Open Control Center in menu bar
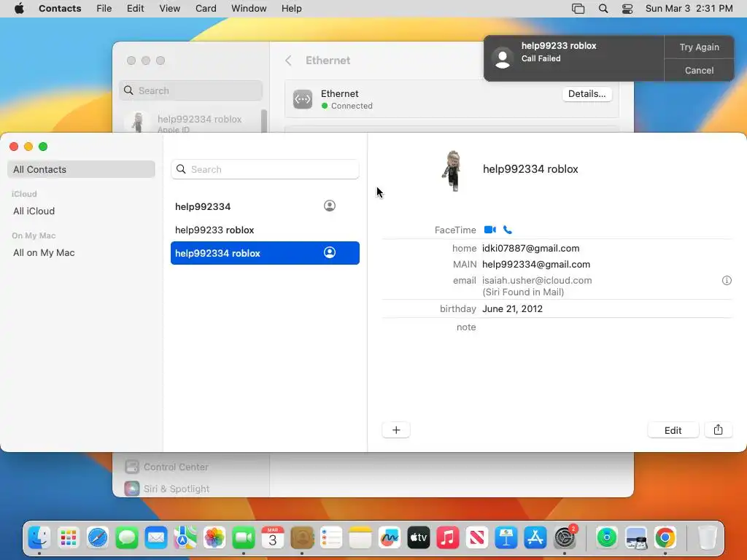Image resolution: width=747 pixels, height=560 pixels. coord(627,9)
